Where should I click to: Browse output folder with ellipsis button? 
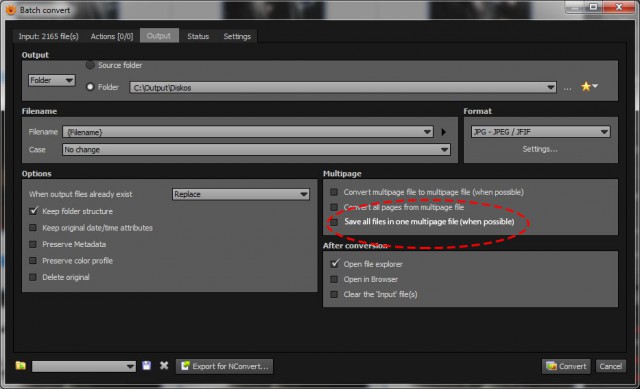(x=567, y=88)
